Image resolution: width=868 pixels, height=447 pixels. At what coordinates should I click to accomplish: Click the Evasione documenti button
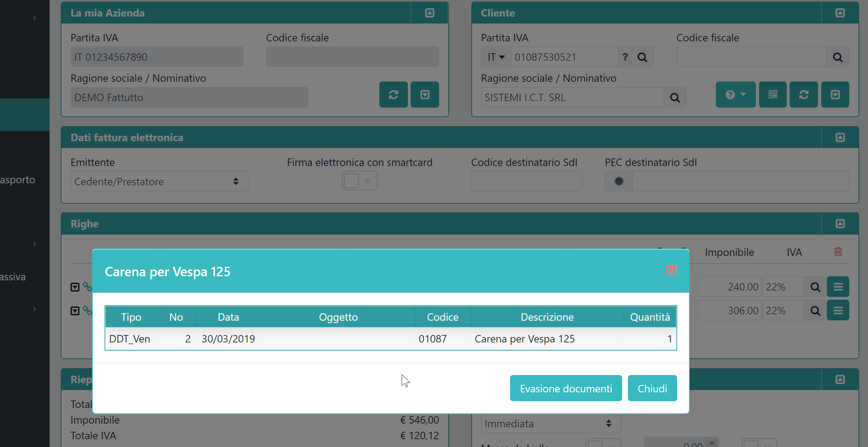[566, 388]
